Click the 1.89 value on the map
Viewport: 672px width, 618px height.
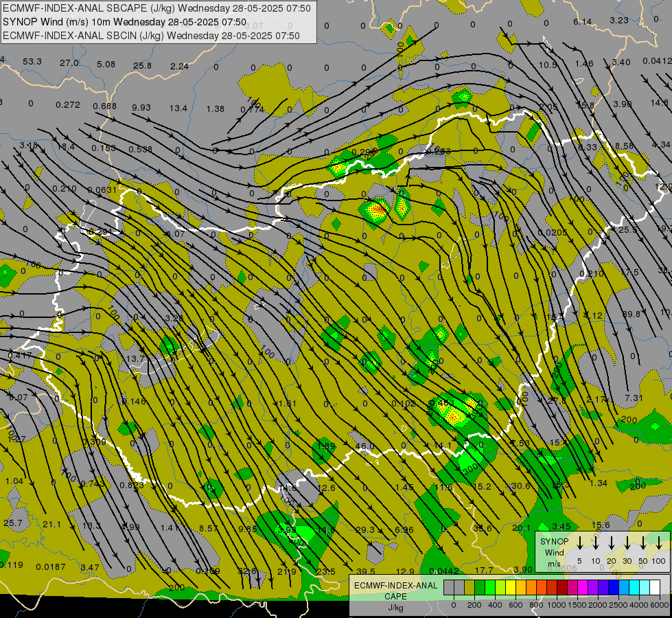(326, 446)
